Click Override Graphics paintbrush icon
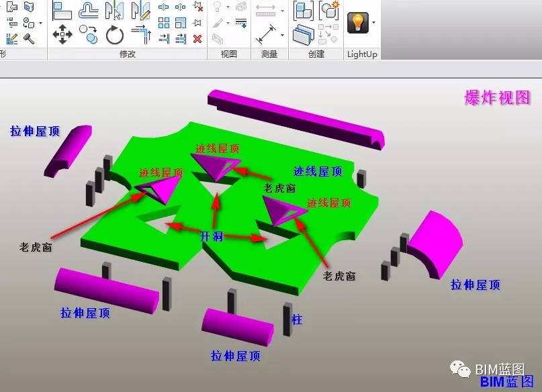This screenshot has height=392, width=542. pos(218,23)
